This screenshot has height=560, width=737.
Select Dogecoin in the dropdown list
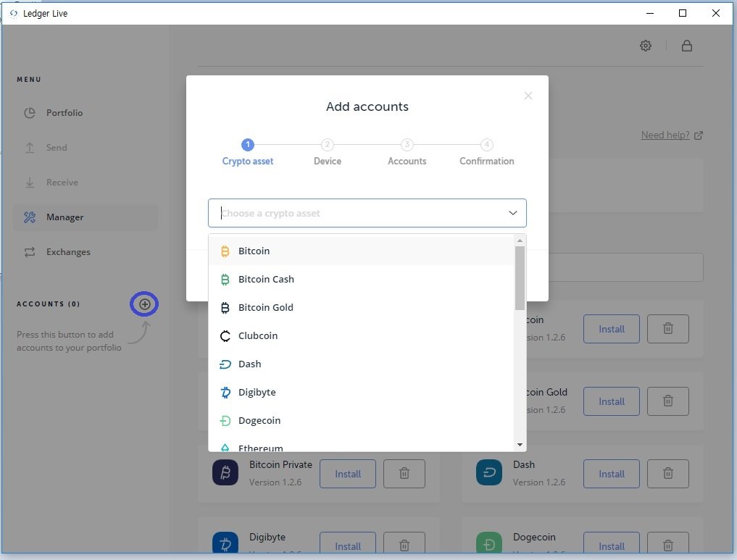[360, 420]
